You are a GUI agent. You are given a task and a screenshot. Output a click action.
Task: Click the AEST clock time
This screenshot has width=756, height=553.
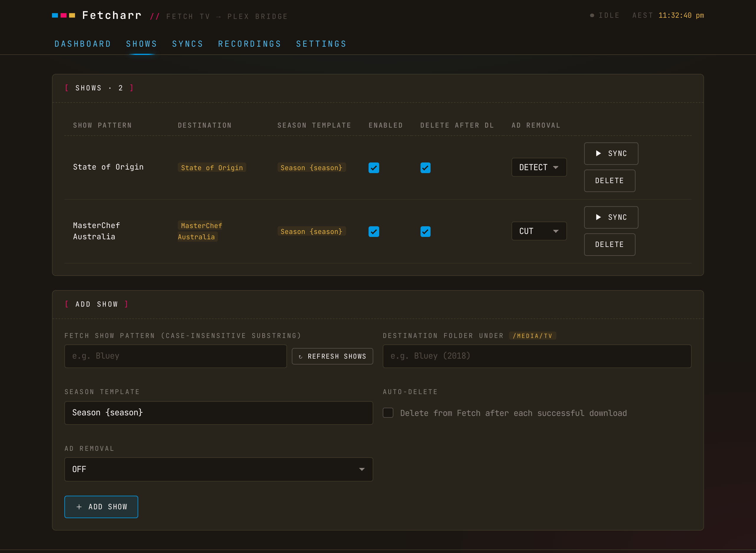click(681, 15)
